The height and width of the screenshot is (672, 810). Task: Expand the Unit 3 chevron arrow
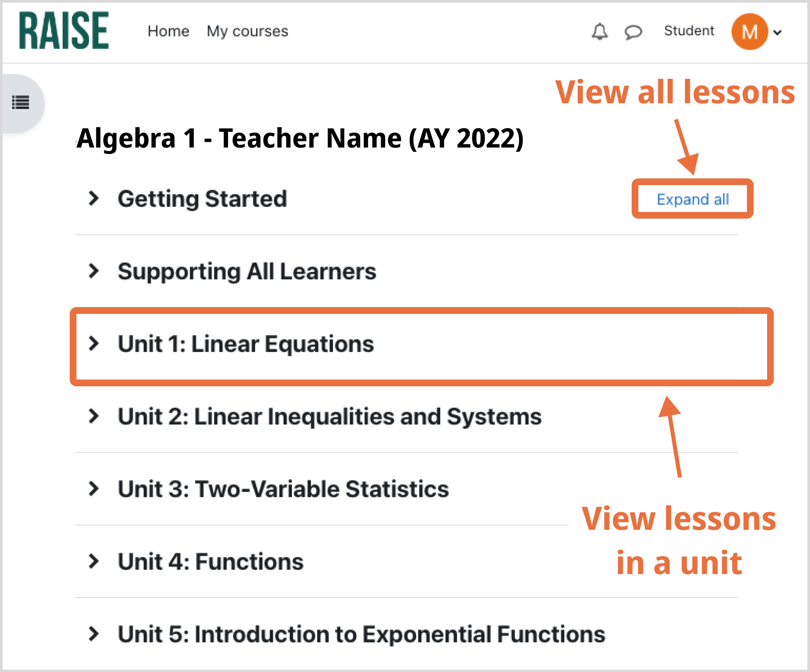(93, 488)
